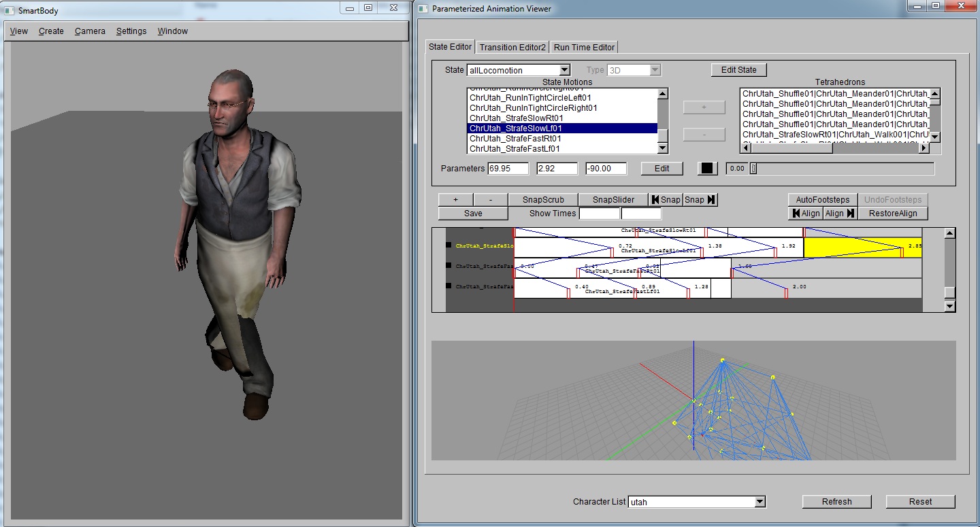Click the black color swatch beside Edit

click(708, 169)
